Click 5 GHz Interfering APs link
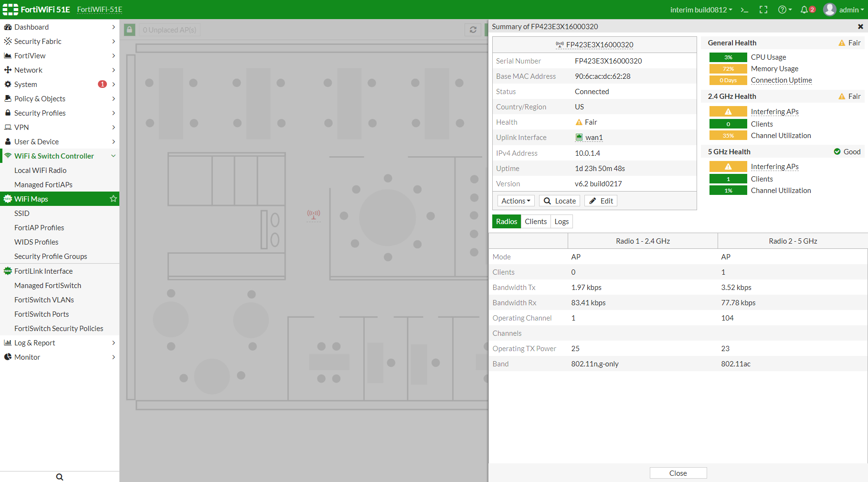 click(x=774, y=167)
